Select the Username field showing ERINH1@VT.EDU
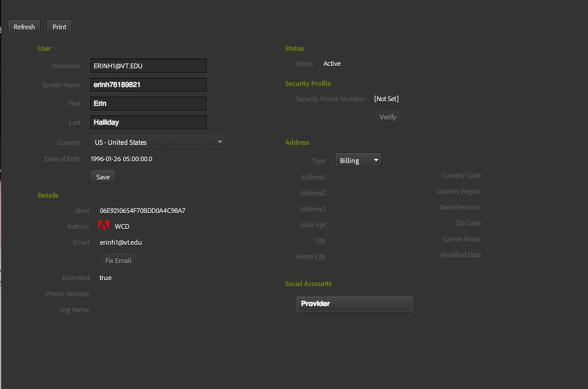 click(148, 65)
